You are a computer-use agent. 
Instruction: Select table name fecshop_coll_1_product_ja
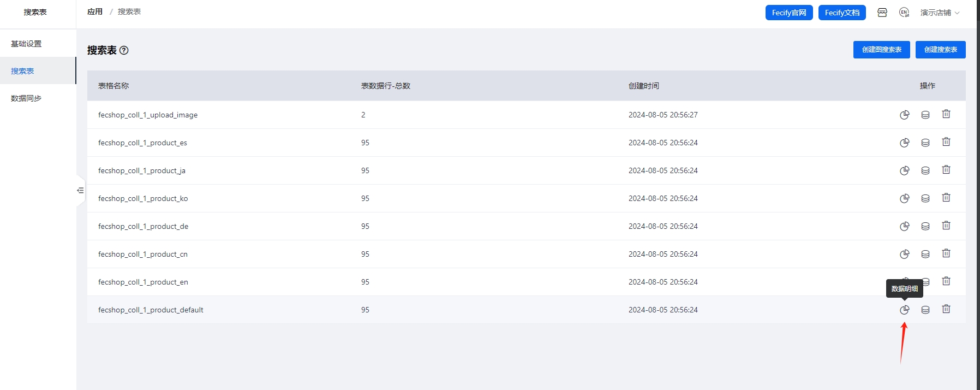point(142,170)
